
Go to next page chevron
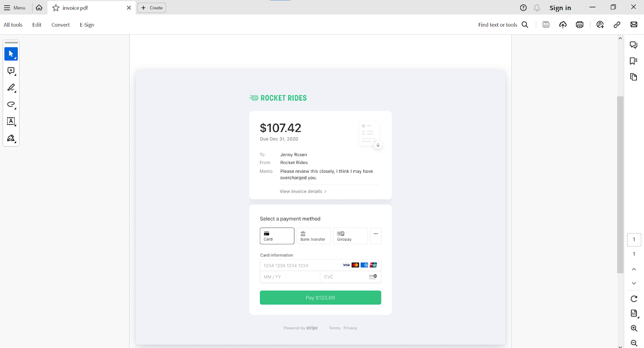(634, 283)
